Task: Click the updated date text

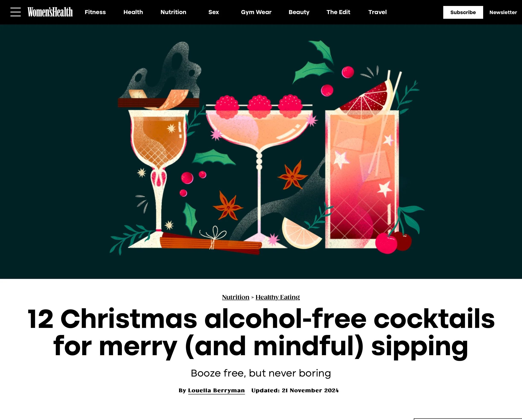Action: pyautogui.click(x=295, y=391)
